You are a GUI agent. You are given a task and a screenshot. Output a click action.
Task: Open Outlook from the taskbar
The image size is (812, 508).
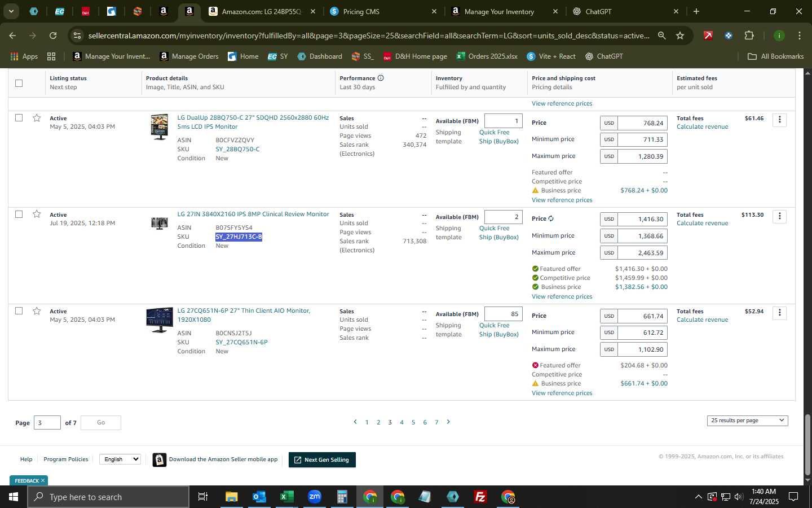click(x=259, y=497)
